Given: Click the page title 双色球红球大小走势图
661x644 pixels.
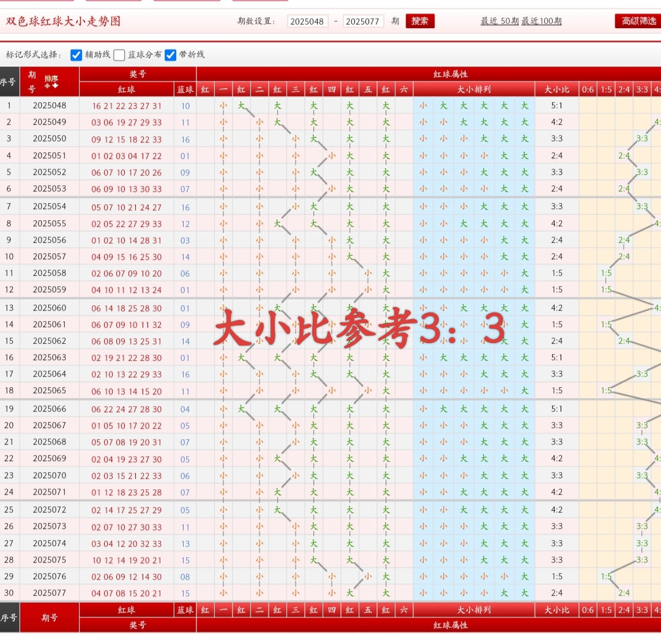Looking at the screenshot, I should point(63,21).
